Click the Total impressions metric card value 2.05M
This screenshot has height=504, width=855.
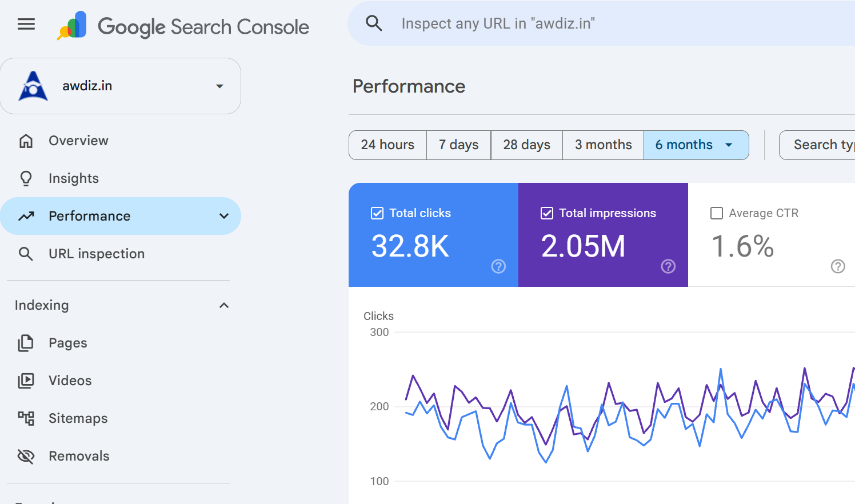click(x=583, y=246)
